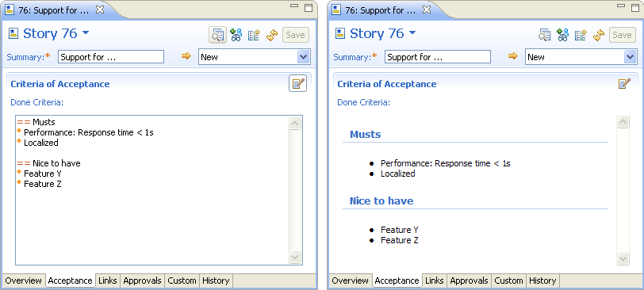Open the History tab in the right editor
This screenshot has width=644, height=290.
[x=542, y=281]
